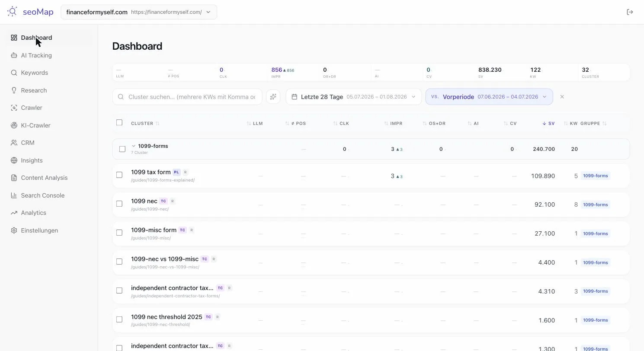Viewport: 644px width, 351px height.
Task: Click the TC badge next to 1099 nec
Action: pyautogui.click(x=163, y=201)
